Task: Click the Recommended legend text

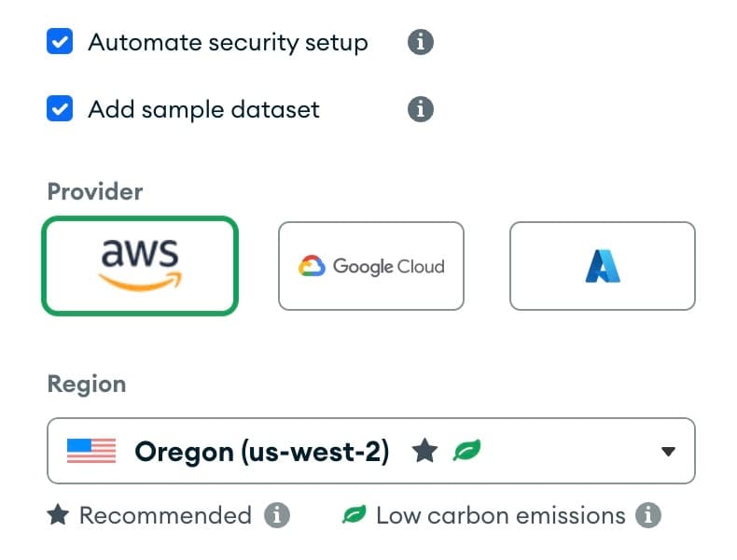Action: (165, 515)
